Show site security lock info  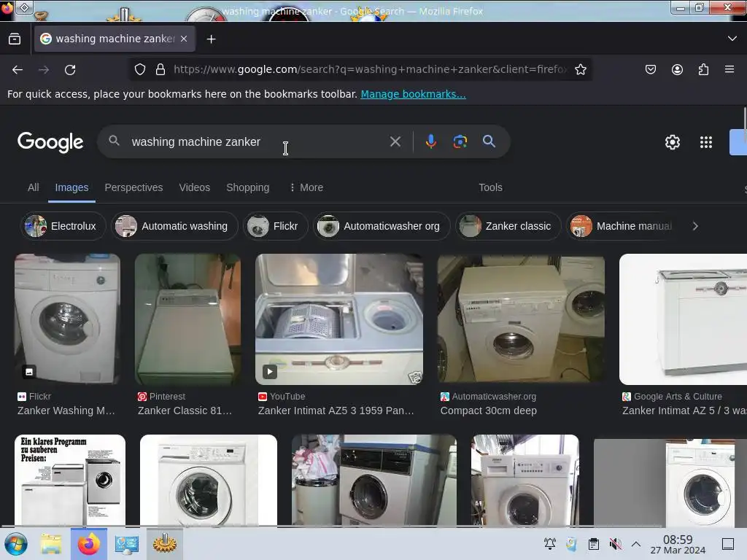coord(160,69)
